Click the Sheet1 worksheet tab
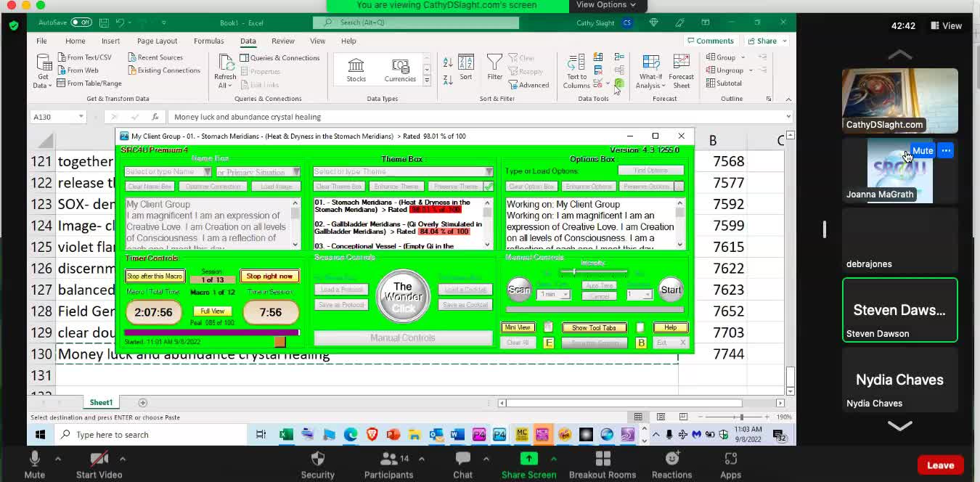This screenshot has height=482, width=980. click(101, 403)
